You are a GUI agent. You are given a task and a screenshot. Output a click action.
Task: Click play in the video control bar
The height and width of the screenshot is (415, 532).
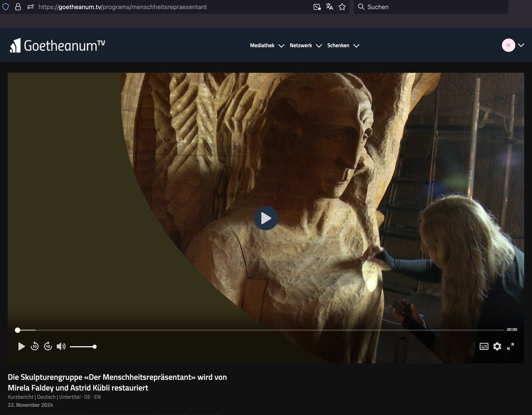pyautogui.click(x=21, y=346)
